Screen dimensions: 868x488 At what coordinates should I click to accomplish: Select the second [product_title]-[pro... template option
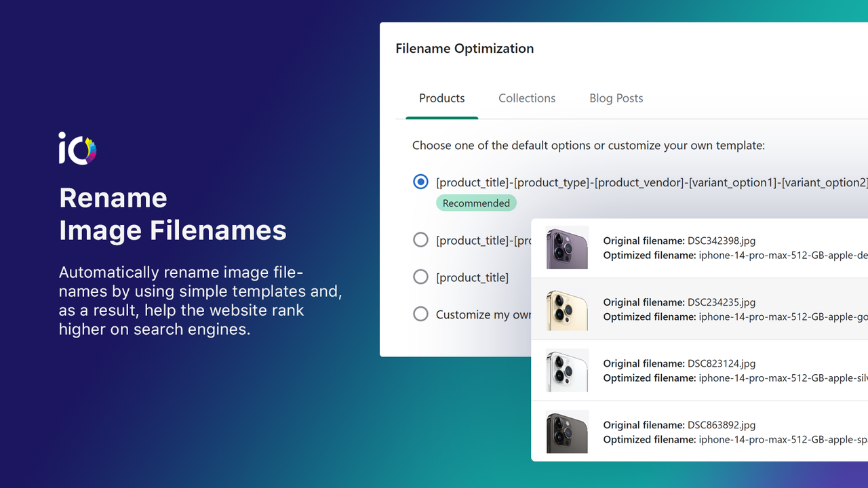point(420,239)
